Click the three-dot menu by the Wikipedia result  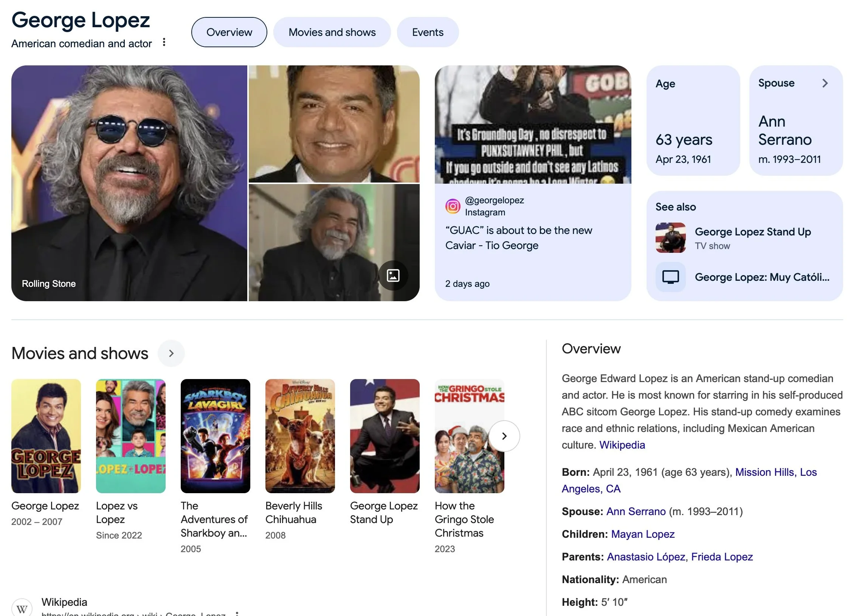point(237,613)
